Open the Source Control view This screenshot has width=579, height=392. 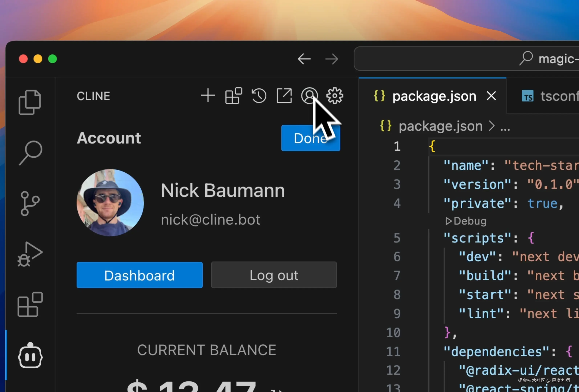tap(30, 203)
